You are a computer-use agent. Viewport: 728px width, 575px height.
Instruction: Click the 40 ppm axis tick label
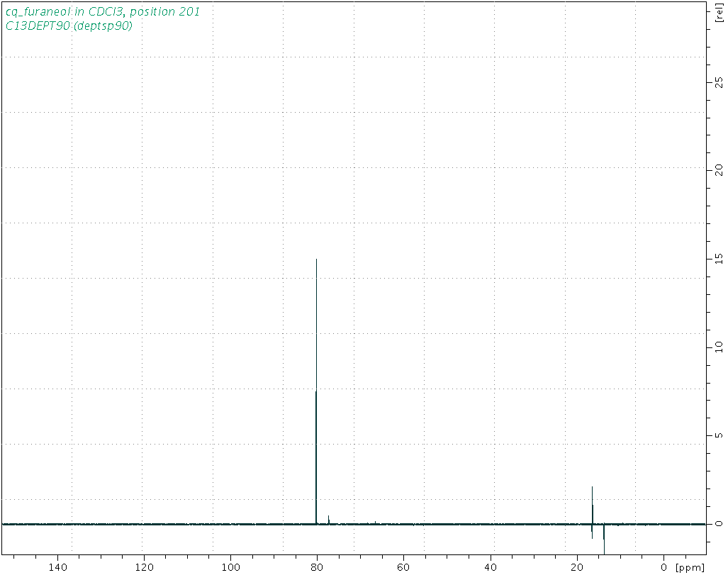[x=491, y=567]
